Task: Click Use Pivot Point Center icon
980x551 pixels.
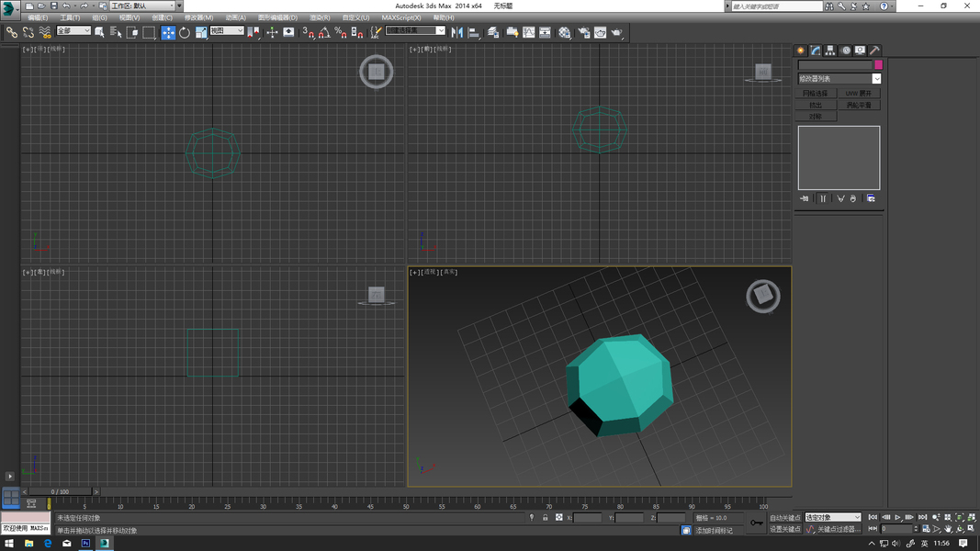Action: (253, 32)
